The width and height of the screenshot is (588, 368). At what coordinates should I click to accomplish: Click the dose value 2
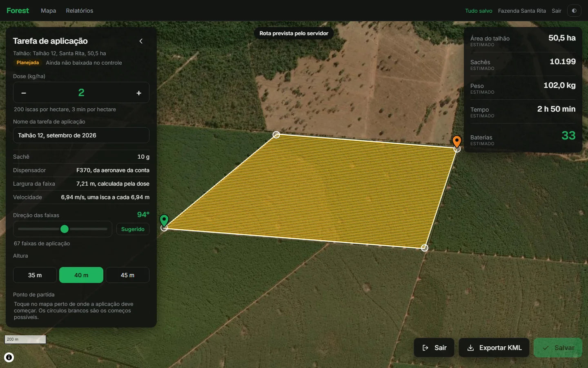81,93
